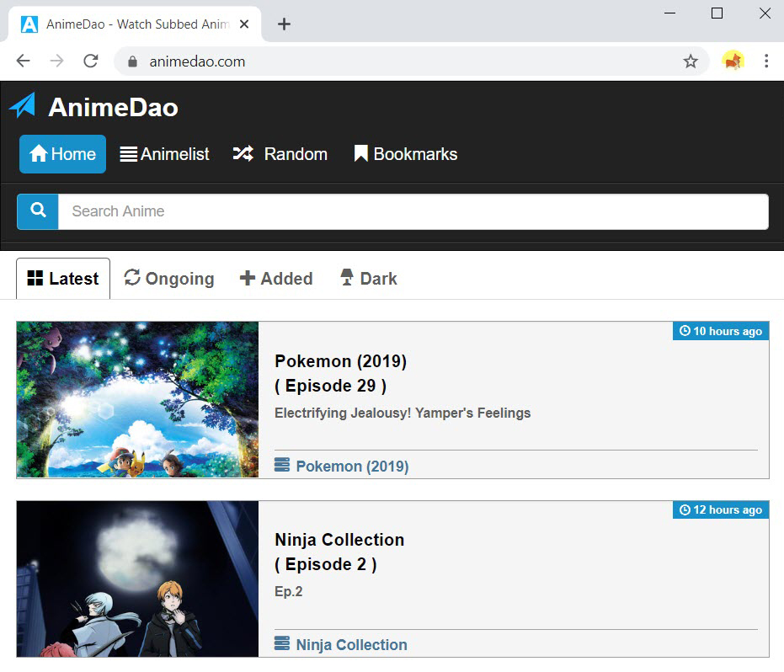784x672 pixels.
Task: Open Ninja Collection Episode 2 title
Action: point(339,552)
